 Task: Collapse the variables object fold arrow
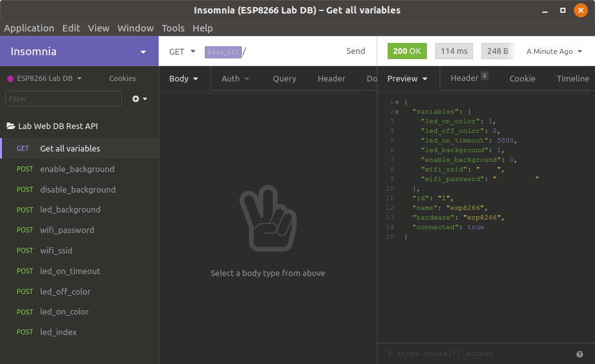[x=397, y=112]
